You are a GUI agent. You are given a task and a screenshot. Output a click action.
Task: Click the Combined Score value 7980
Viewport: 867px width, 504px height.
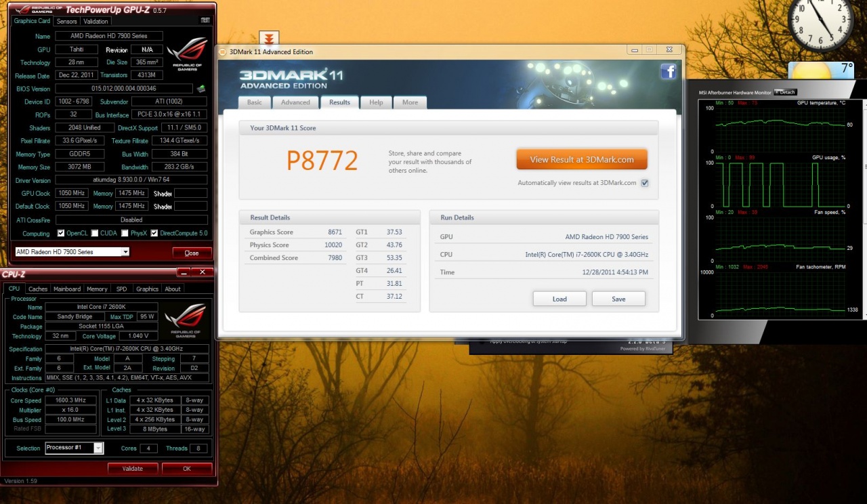pos(335,257)
